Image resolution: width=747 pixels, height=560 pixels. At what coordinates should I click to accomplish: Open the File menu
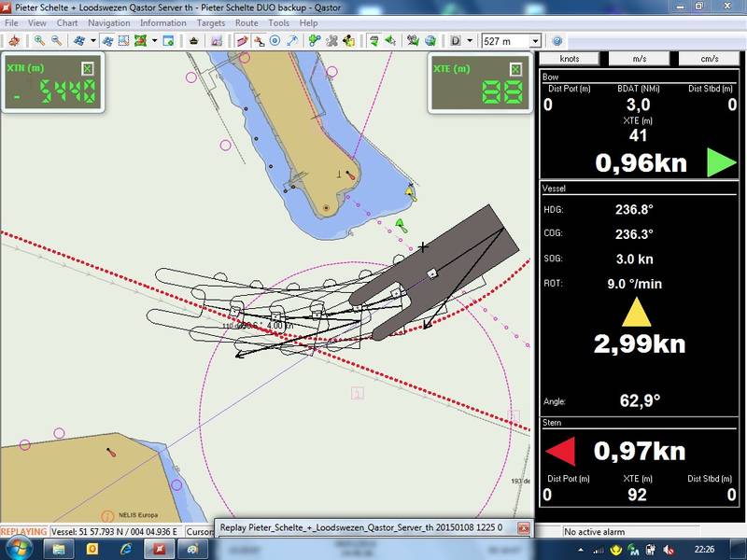coord(11,22)
